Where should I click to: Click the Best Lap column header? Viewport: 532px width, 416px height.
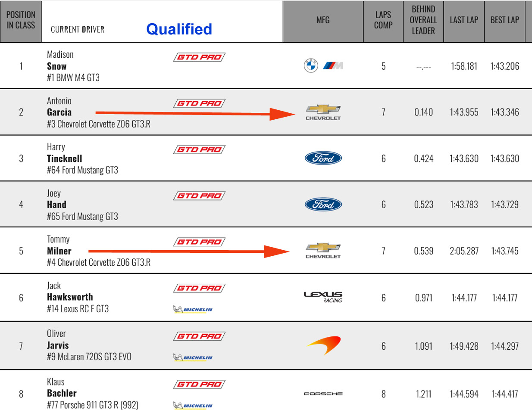(504, 20)
